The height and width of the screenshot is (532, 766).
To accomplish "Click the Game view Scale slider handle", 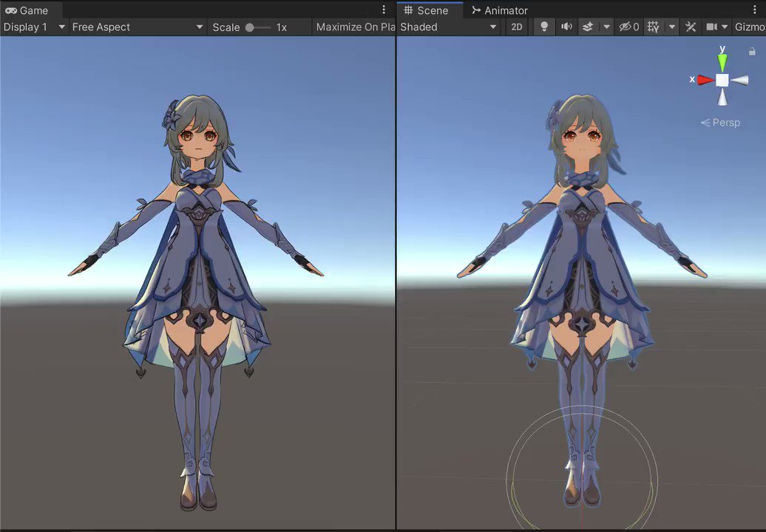I will click(x=250, y=28).
